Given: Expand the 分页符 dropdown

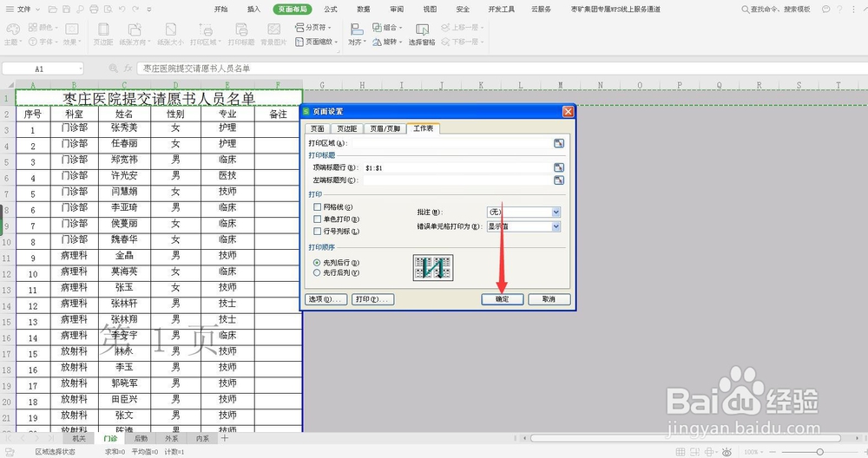Looking at the screenshot, I should (x=329, y=27).
